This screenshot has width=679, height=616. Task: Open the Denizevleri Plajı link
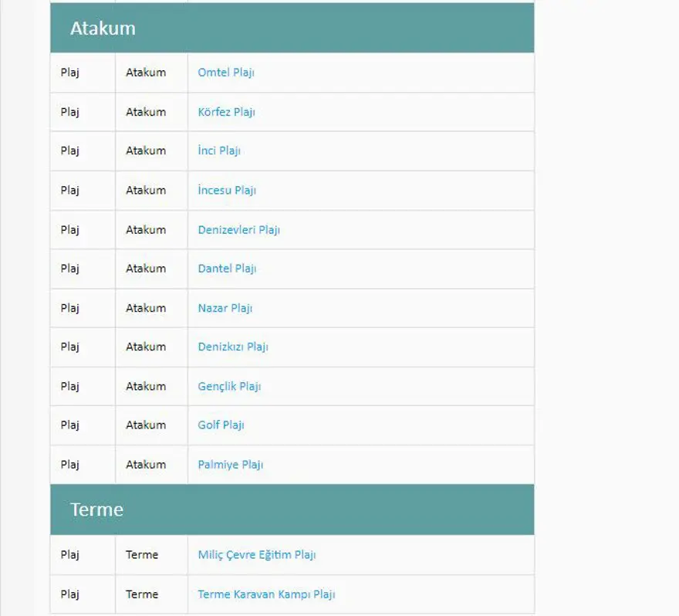pos(238,229)
